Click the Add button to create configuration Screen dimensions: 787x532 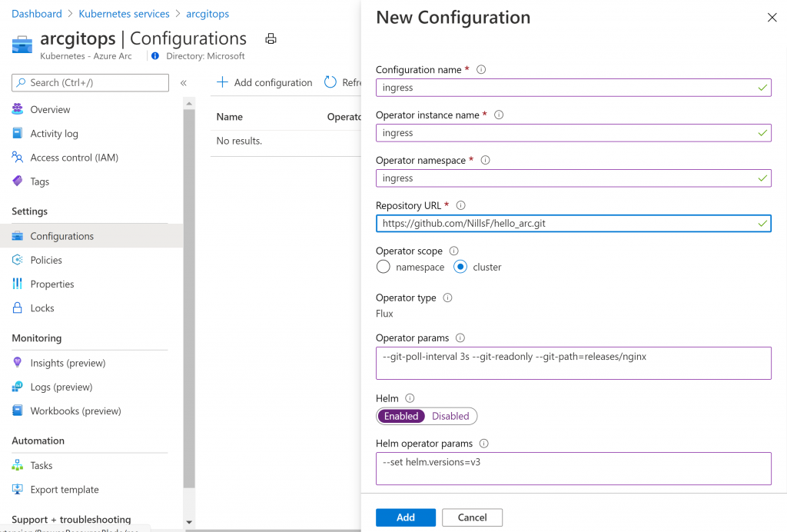[x=406, y=517]
